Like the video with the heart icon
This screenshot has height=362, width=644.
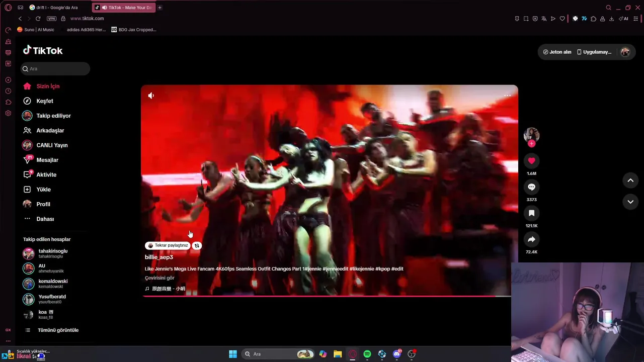(x=531, y=161)
